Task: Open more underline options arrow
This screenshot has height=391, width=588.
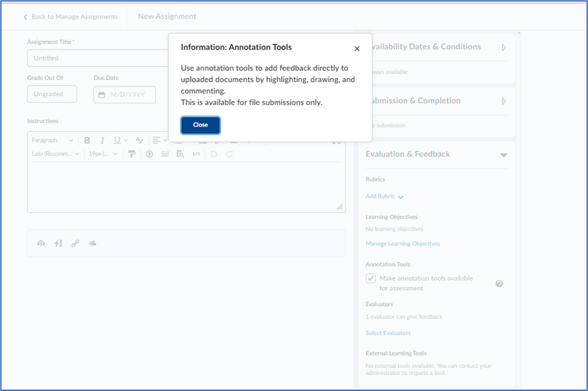Action: 126,141
